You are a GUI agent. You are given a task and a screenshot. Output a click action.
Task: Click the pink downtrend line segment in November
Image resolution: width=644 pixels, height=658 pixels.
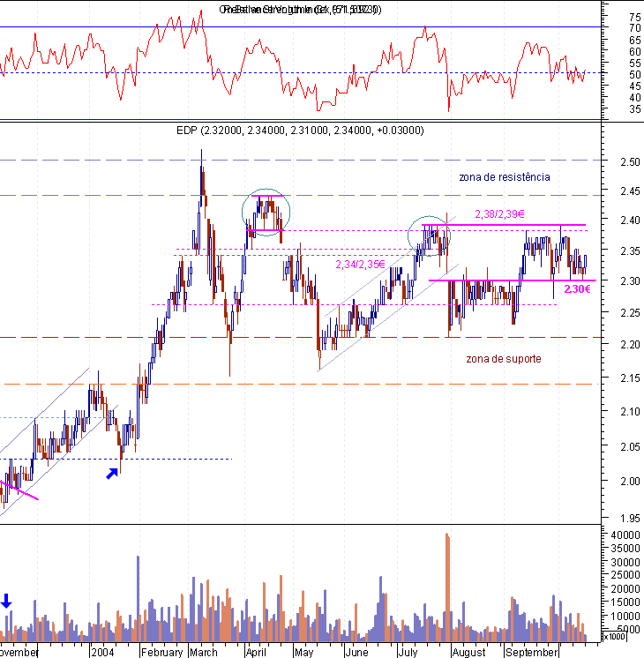19,490
